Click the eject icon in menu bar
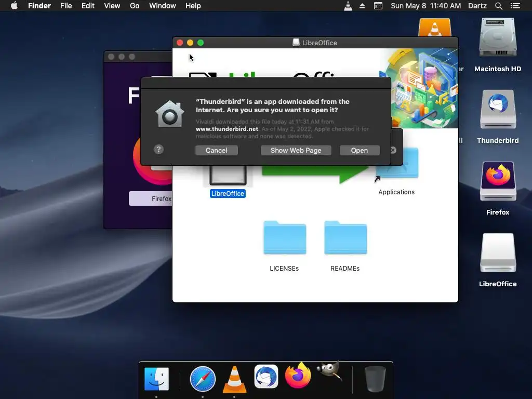The width and height of the screenshot is (532, 399). click(362, 6)
